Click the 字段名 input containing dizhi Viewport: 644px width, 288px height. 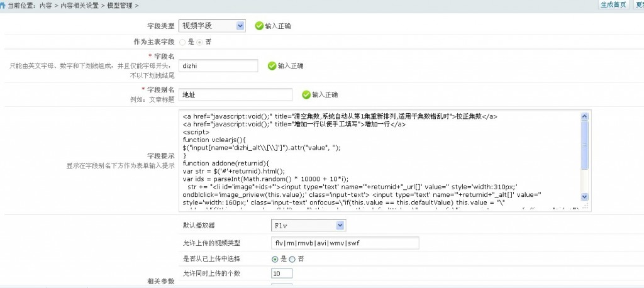(x=218, y=66)
